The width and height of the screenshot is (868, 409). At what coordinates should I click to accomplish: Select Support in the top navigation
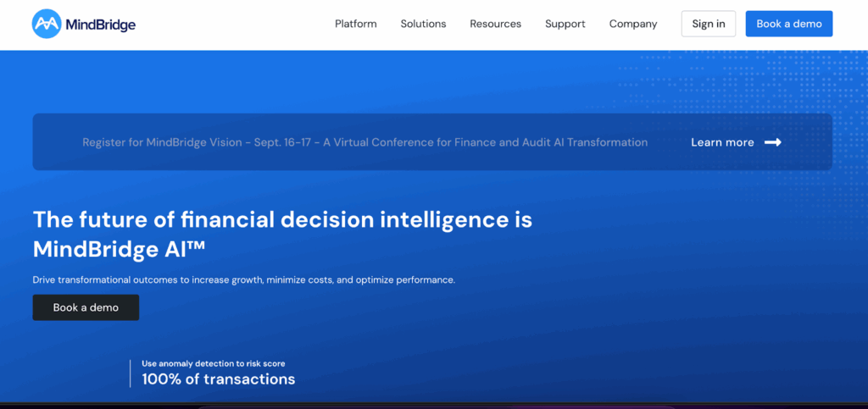tap(565, 24)
